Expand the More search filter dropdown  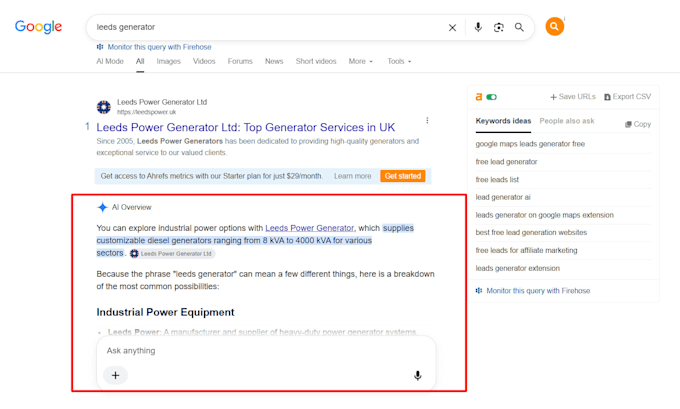pos(360,61)
